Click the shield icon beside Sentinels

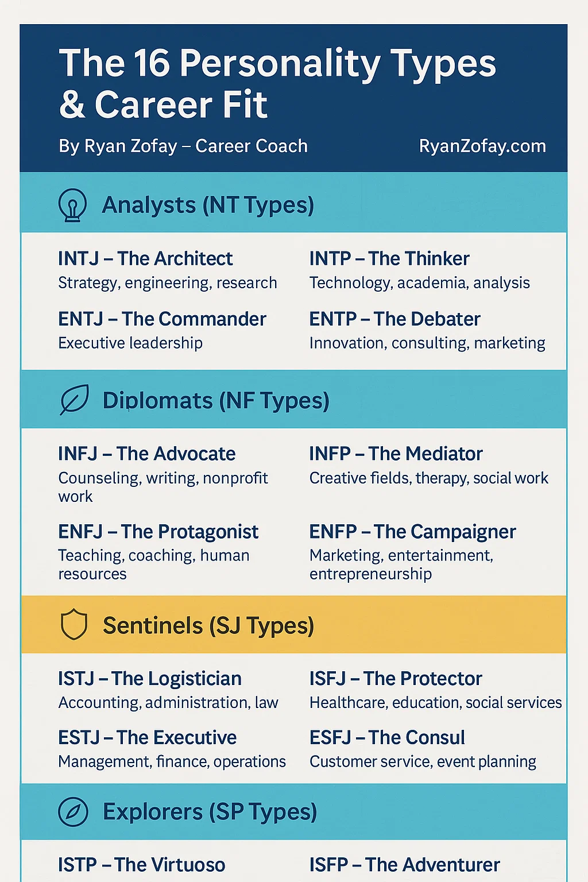[x=73, y=625]
